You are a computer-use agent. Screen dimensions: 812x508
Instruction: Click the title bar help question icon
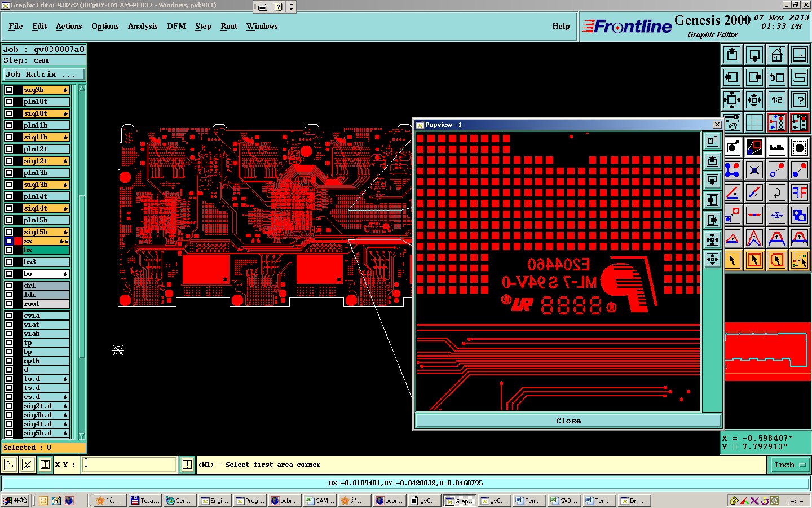click(x=278, y=7)
